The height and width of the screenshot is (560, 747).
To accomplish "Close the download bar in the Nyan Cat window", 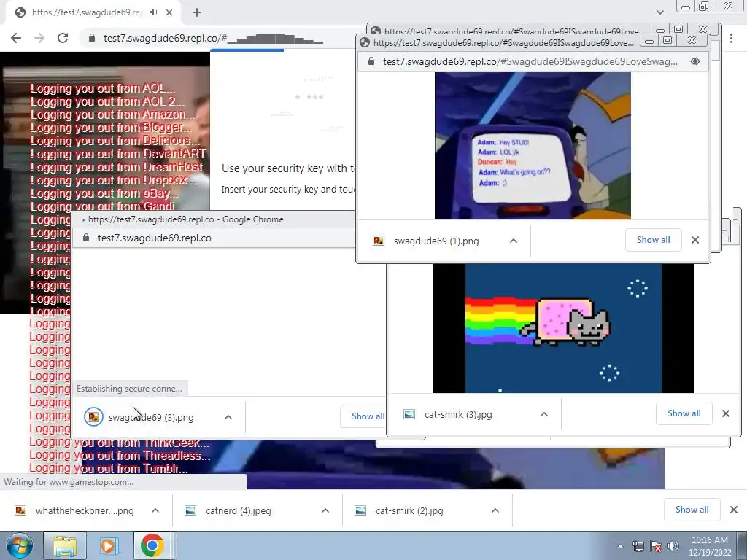I will 726,413.
